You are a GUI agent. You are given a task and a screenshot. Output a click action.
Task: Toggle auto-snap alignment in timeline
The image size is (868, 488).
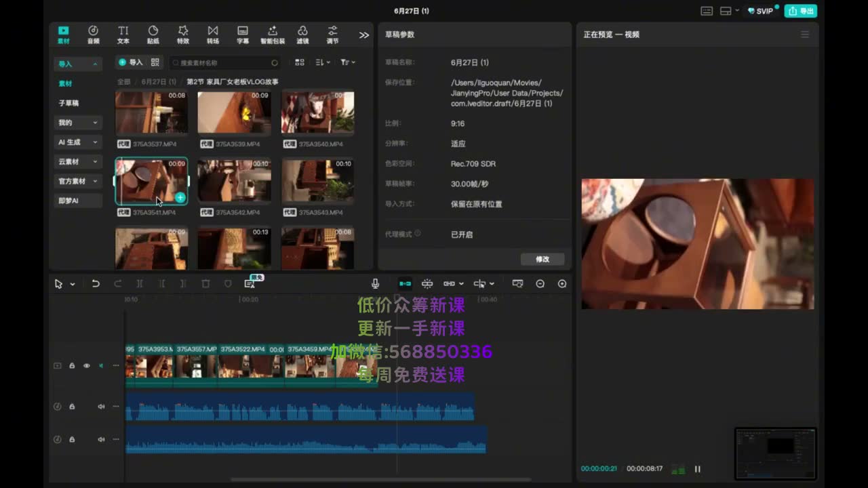[427, 284]
